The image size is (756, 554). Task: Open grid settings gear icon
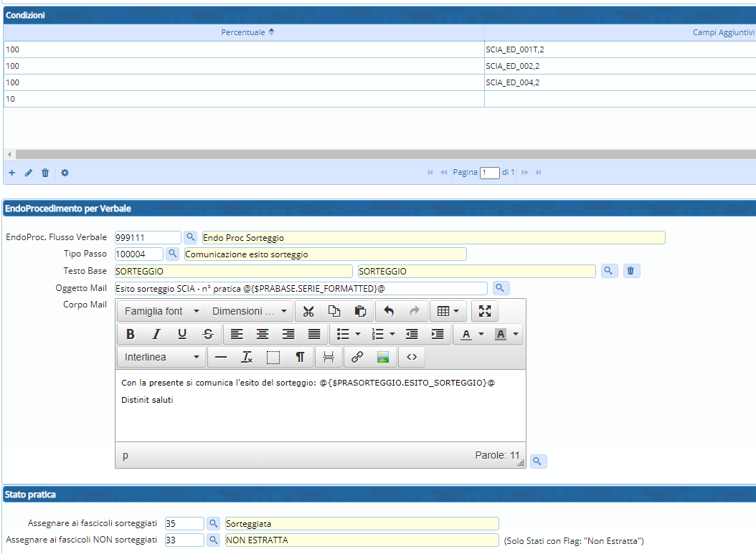tap(65, 173)
